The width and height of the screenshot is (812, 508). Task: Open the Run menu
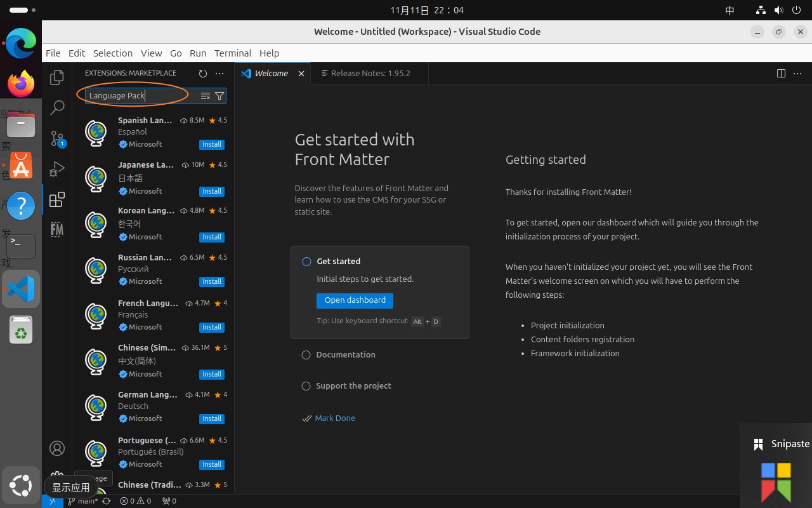point(198,53)
